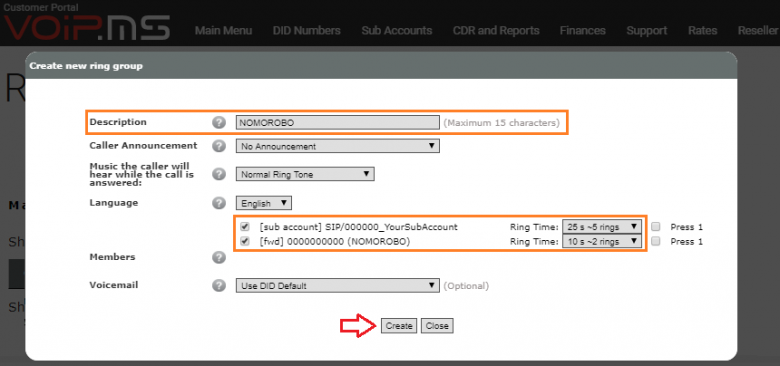This screenshot has width=780, height=366.
Task: Click the VoIP.ms logo
Action: (x=86, y=27)
